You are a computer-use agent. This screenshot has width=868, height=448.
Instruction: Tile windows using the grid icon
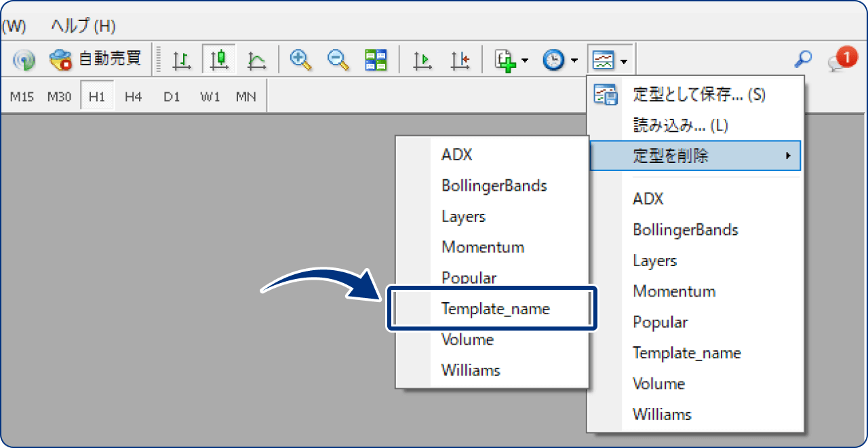[376, 60]
